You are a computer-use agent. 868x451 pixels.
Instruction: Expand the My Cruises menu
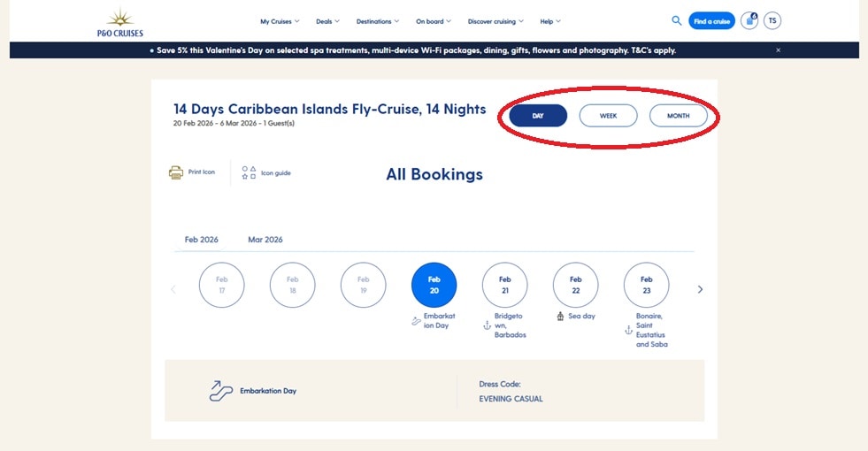(x=280, y=21)
